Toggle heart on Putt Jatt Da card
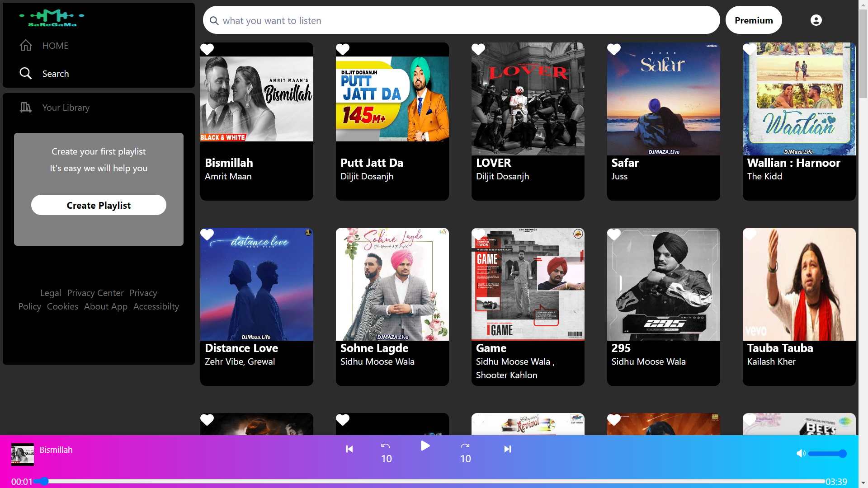Image resolution: width=868 pixels, height=488 pixels. (x=343, y=49)
